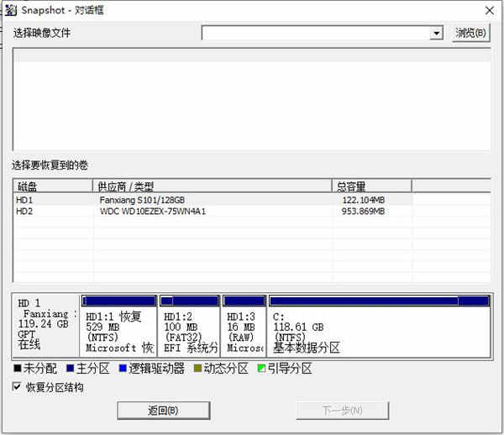This screenshot has width=504, height=435.
Task: Open the image file dropdown arrow
Action: point(436,33)
